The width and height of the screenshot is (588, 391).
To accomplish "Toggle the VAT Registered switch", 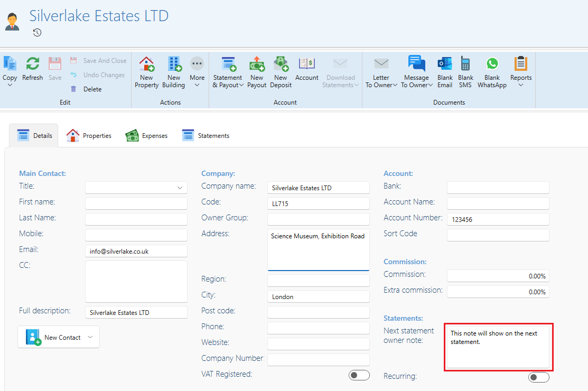I will (359, 375).
